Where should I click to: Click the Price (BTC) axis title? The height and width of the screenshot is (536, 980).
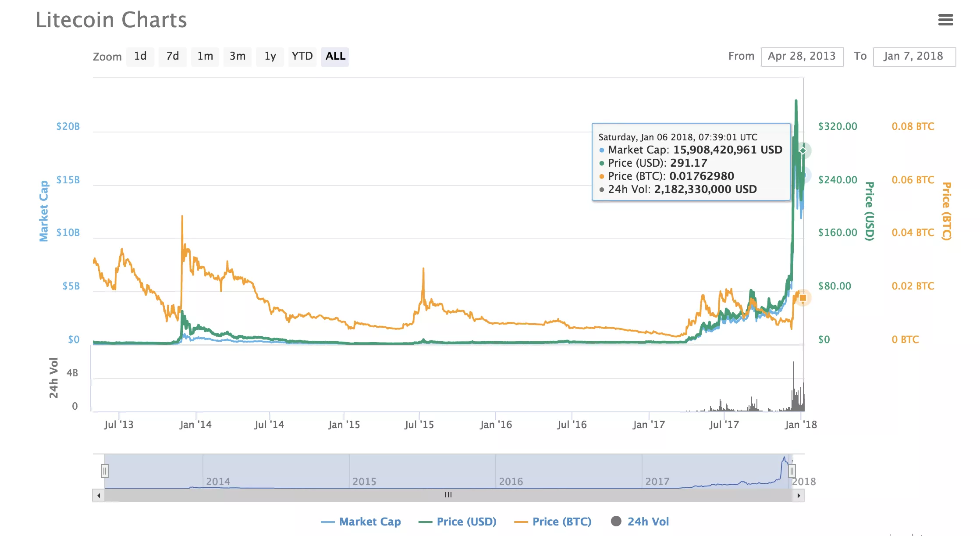tap(947, 211)
